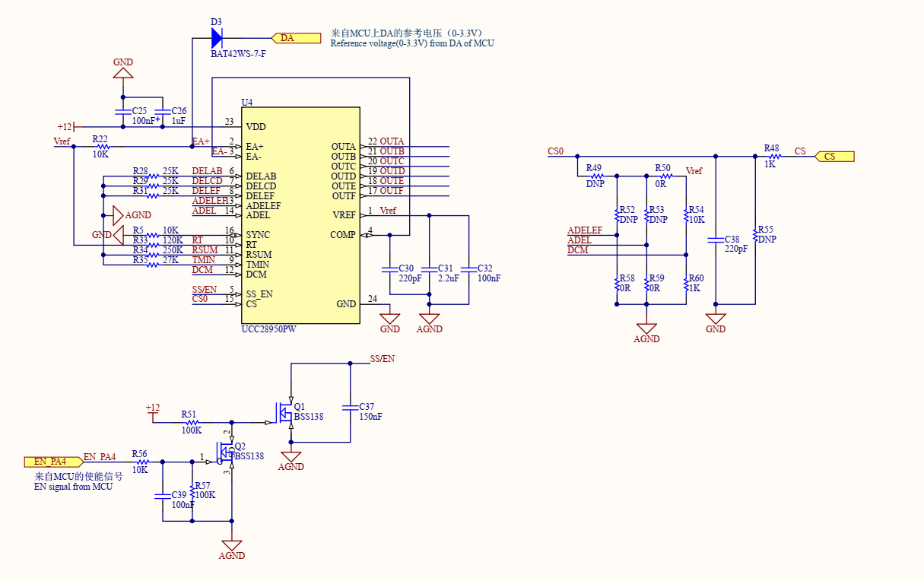The height and width of the screenshot is (581, 924).
Task: Select 'EN signal from MCU' note text
Action: 73,487
